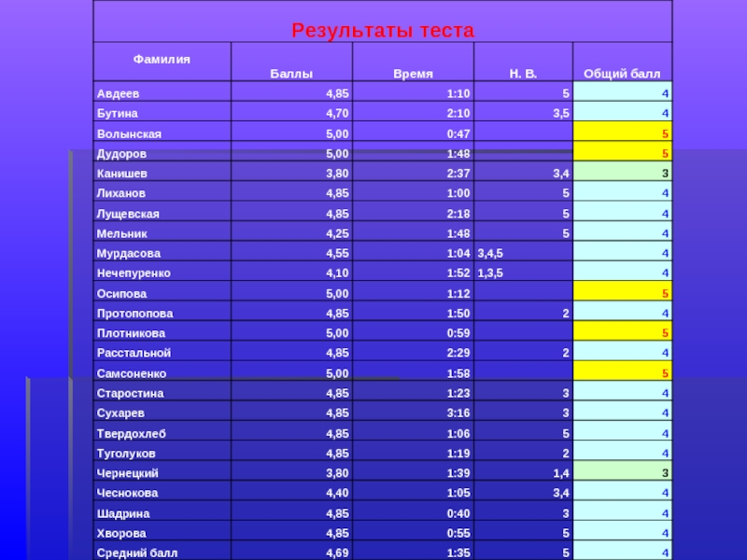747x560 pixels.
Task: Click the score 4,10 in Нечепуренко's row
Action: coord(337,273)
